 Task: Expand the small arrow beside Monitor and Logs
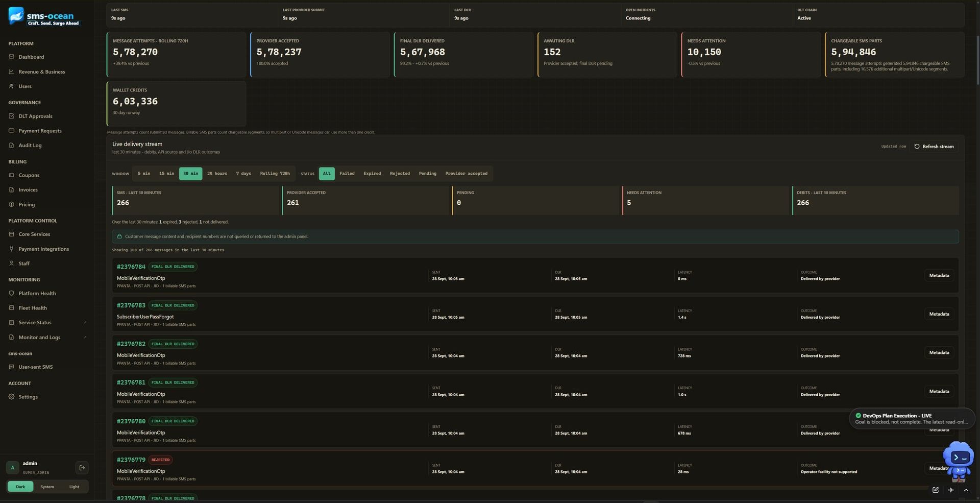[x=85, y=337]
